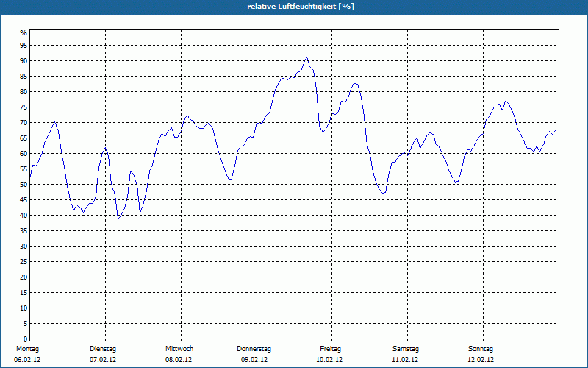Click the 'Freitag' day label
Image resolution: width=588 pixels, height=368 pixels.
tap(330, 349)
